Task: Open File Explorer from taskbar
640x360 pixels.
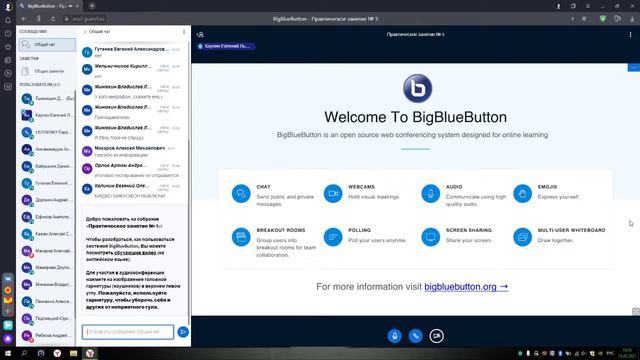Action: click(73, 353)
